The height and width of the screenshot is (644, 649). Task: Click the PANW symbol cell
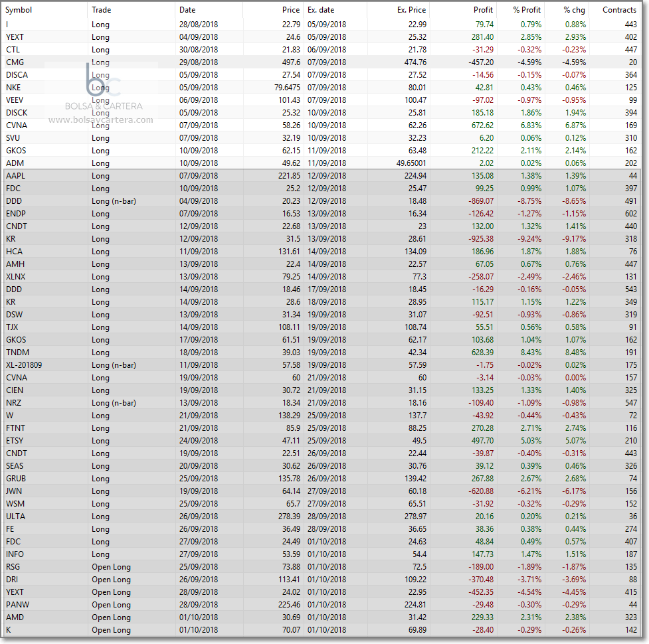(18, 604)
